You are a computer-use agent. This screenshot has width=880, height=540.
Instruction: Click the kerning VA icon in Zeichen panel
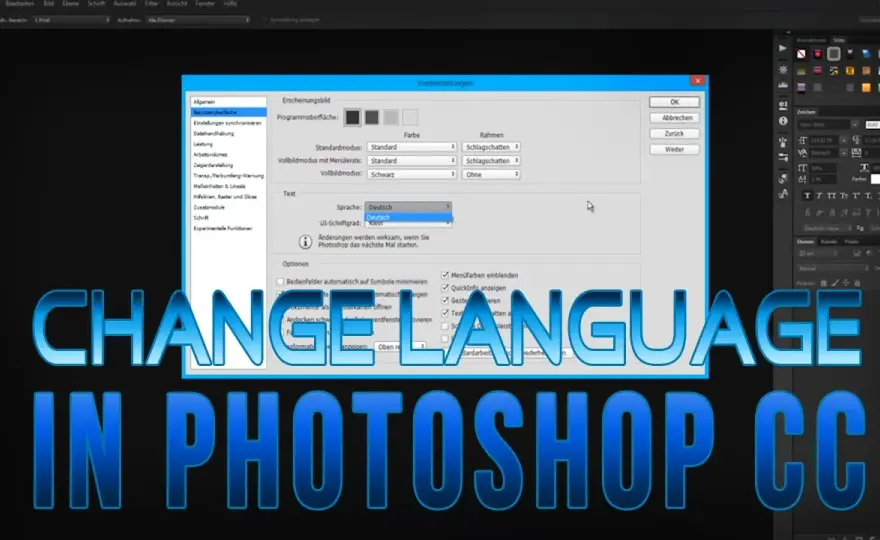click(x=803, y=153)
